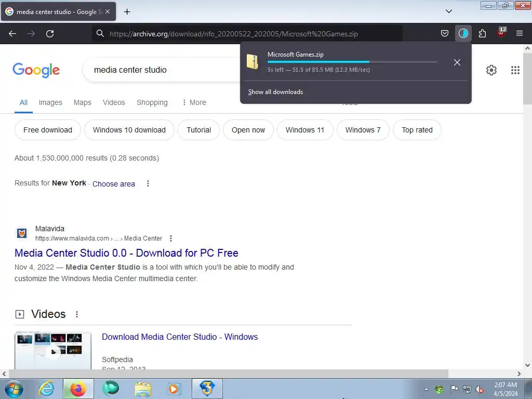Open the uBlock extension icon with badge 12
This screenshot has height=399, width=532.
click(x=501, y=33)
